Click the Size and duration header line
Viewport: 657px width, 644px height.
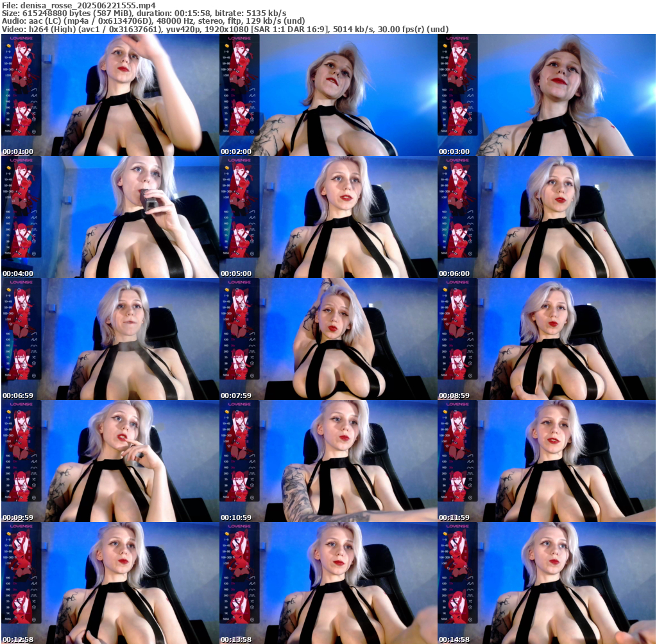click(x=144, y=13)
